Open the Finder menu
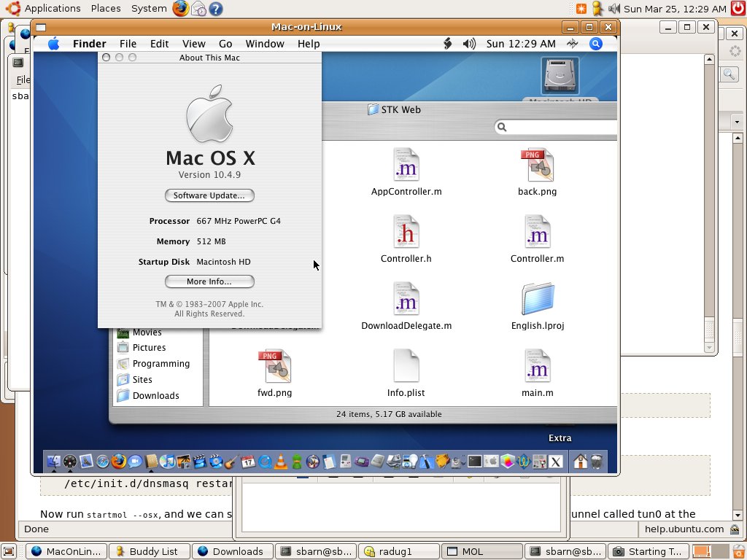747x560 pixels. point(90,44)
